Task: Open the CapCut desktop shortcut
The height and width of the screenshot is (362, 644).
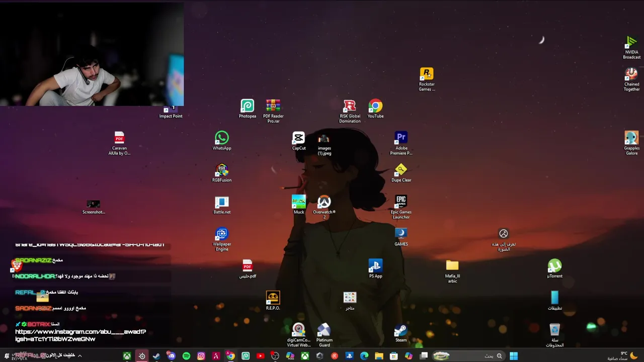Action: point(298,141)
